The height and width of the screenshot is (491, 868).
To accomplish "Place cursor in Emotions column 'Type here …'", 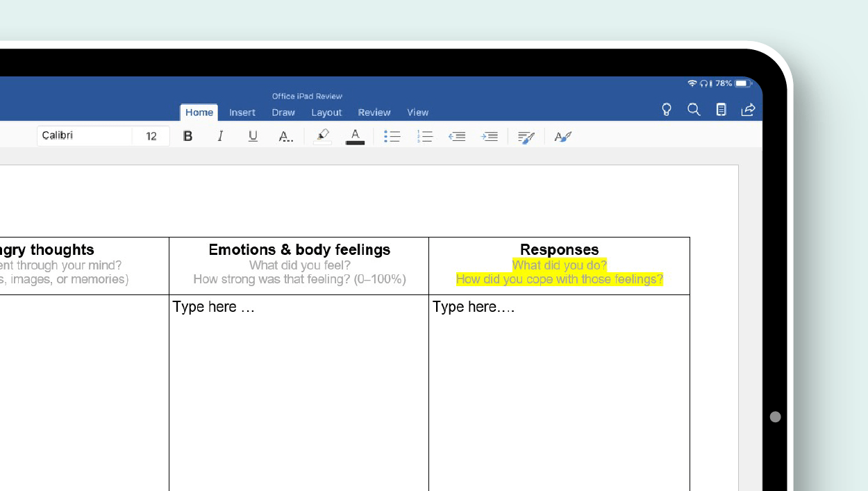I will [x=214, y=307].
